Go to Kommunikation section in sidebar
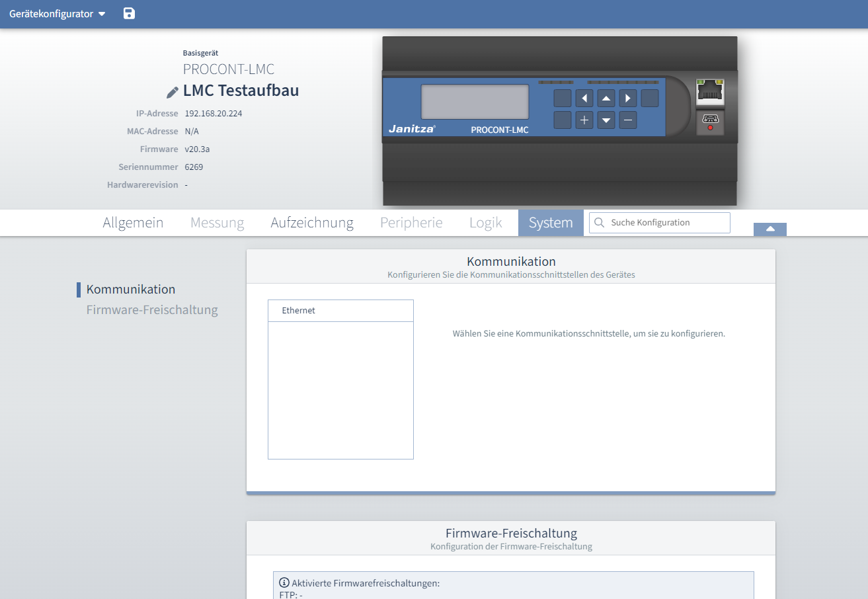Screen dimensions: 868x599 (x=131, y=290)
